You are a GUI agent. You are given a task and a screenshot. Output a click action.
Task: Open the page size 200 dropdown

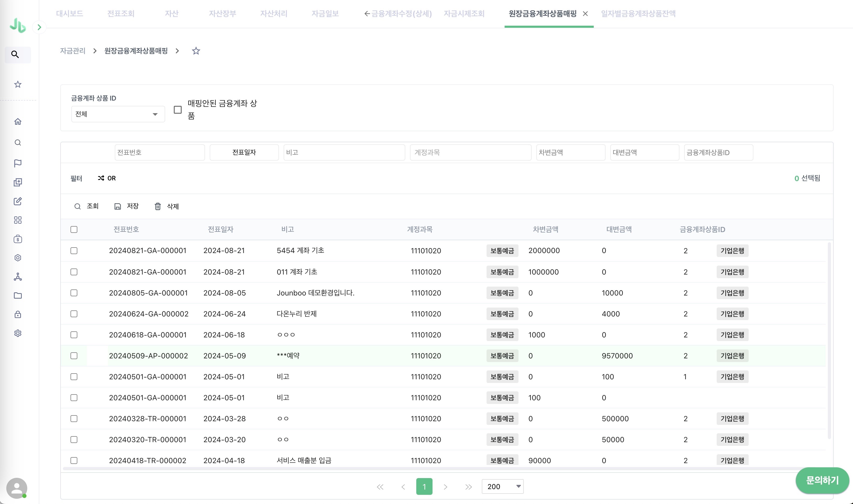click(502, 486)
